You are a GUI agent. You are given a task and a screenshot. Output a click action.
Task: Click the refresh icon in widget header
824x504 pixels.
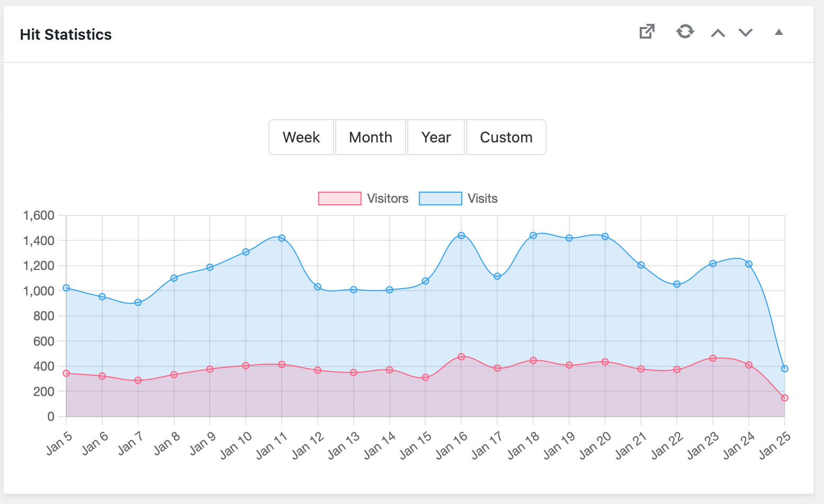(685, 32)
